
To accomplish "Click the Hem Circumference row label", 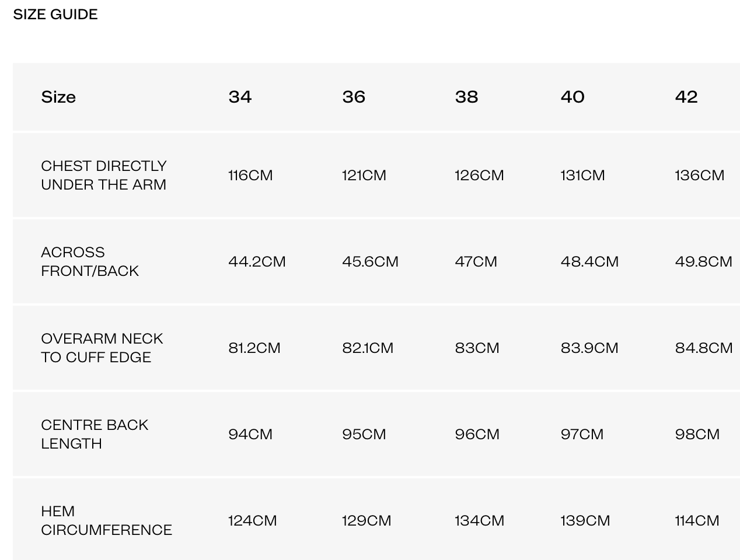I will point(106,520).
